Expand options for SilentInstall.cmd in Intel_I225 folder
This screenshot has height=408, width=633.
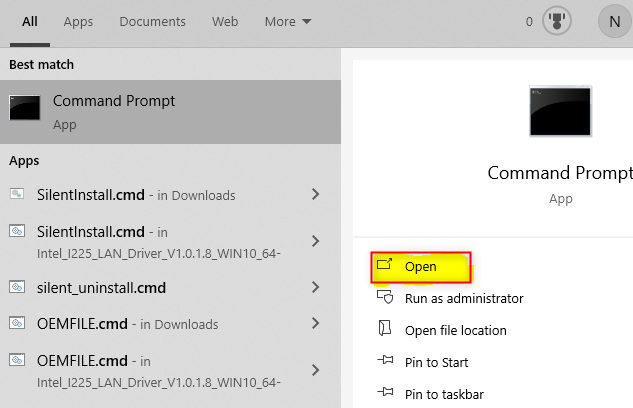[316, 241]
